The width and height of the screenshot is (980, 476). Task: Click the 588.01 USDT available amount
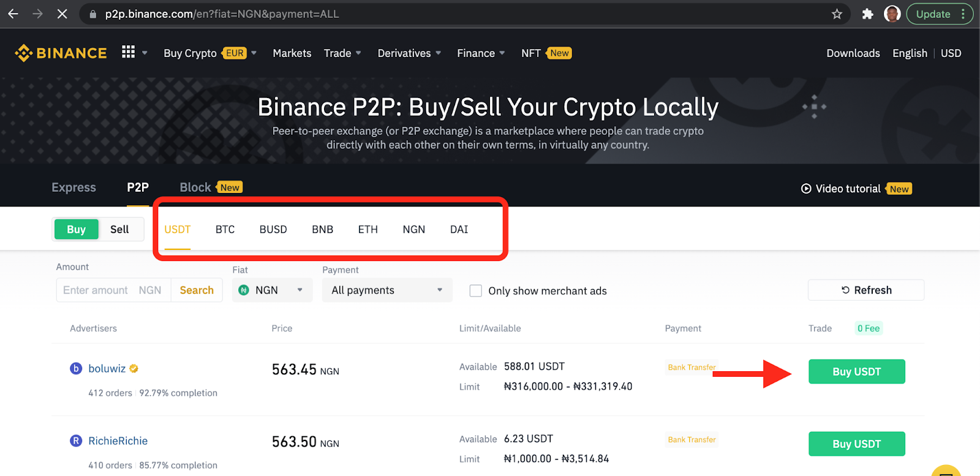(x=534, y=366)
